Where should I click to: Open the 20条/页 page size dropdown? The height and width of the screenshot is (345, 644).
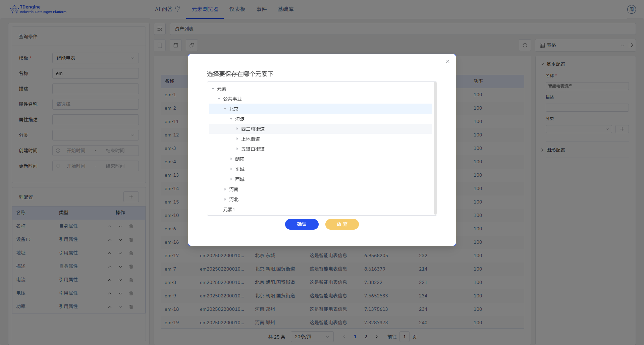[312, 337]
